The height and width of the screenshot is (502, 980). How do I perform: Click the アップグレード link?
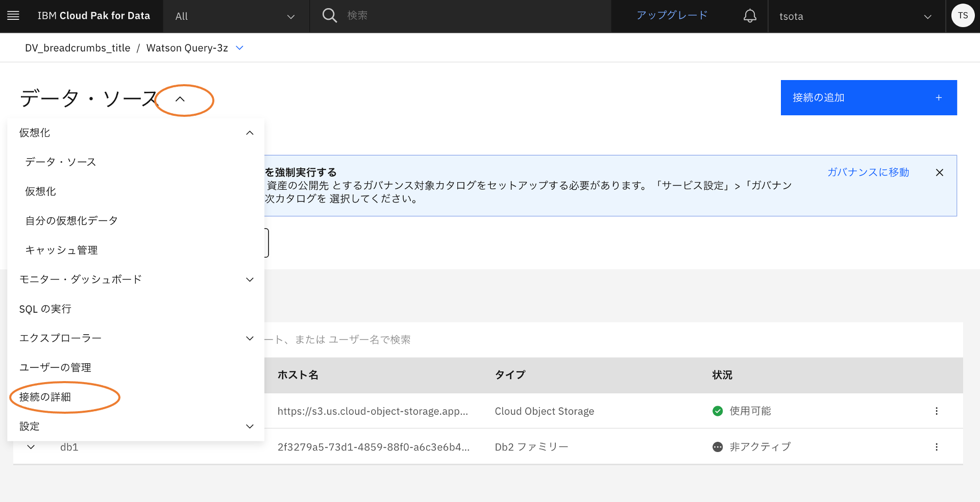coord(672,16)
